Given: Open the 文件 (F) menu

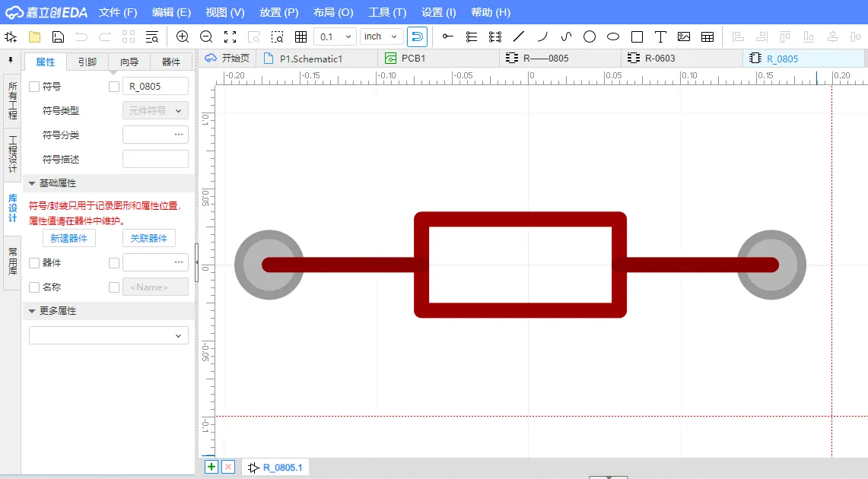Looking at the screenshot, I should point(118,12).
